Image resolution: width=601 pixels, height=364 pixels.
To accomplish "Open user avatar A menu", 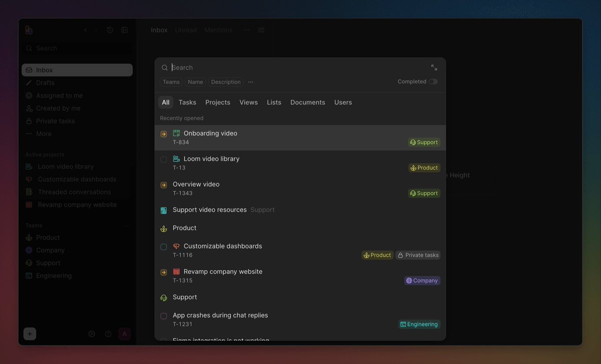I will click(x=124, y=334).
